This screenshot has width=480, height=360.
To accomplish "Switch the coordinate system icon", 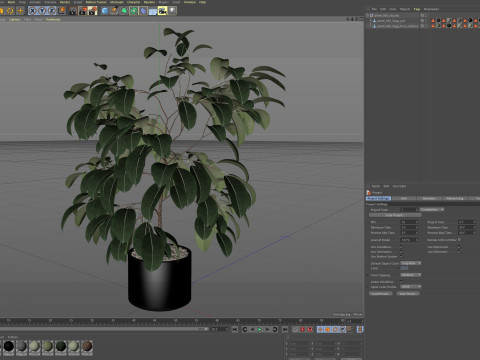I will tap(61, 11).
